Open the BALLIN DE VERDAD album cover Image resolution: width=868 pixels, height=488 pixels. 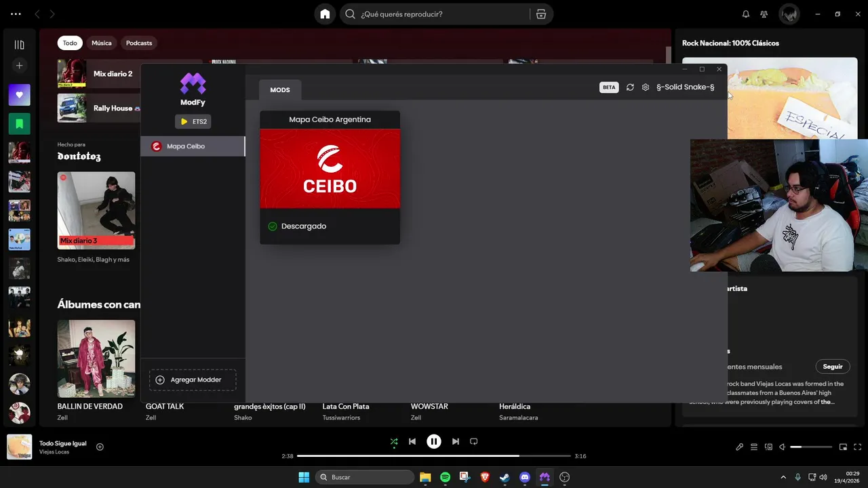pos(96,359)
